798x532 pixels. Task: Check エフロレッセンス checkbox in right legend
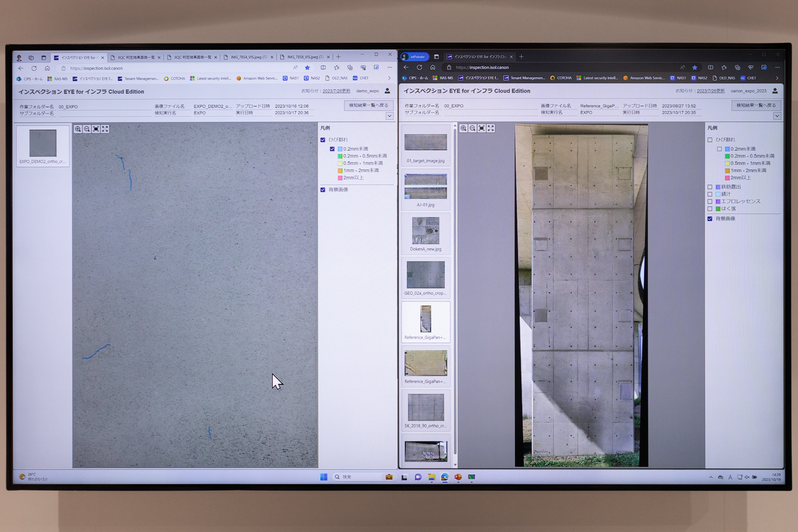[x=710, y=202]
